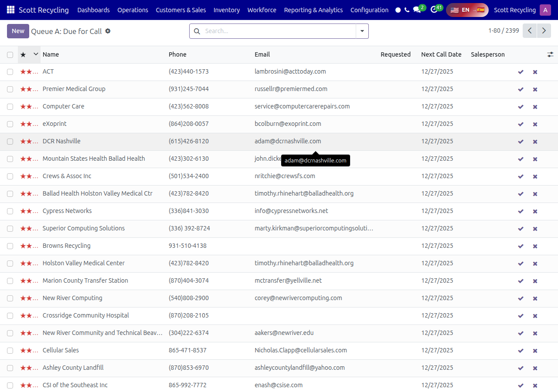The image size is (558, 392).
Task: Open the priority star column sort dropdown
Action: pos(36,54)
